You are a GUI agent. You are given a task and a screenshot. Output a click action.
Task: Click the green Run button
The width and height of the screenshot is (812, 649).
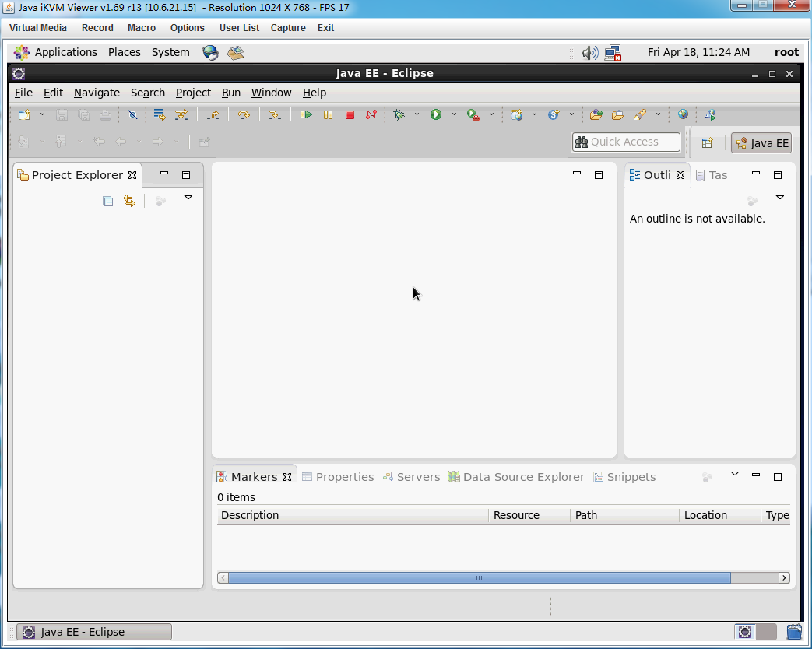tap(436, 115)
